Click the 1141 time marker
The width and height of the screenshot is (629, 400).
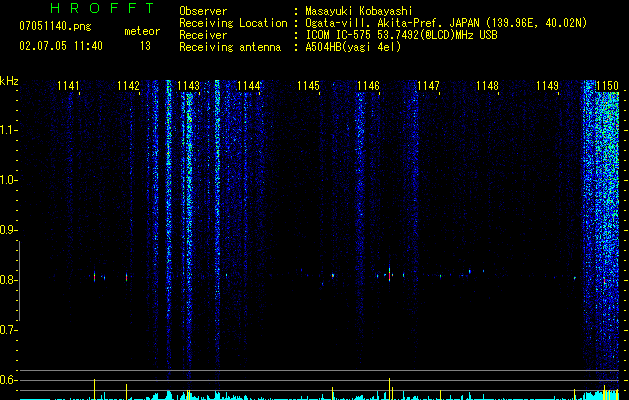[68, 86]
